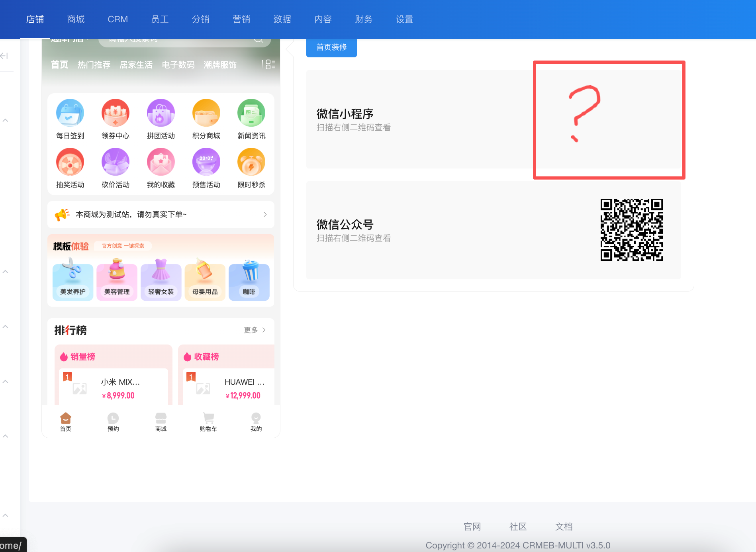
Task: Collapse the sidebar with the arrow icon
Action: coord(4,56)
